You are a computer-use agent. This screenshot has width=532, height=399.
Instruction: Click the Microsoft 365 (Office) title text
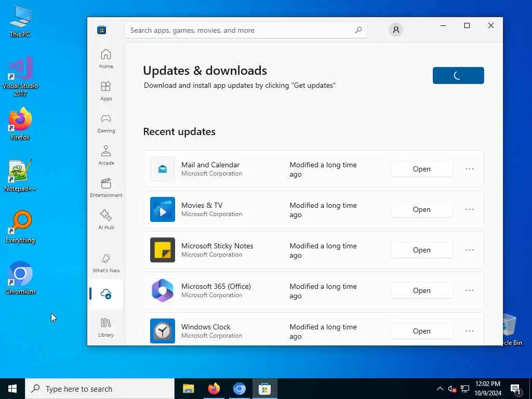pyautogui.click(x=216, y=286)
